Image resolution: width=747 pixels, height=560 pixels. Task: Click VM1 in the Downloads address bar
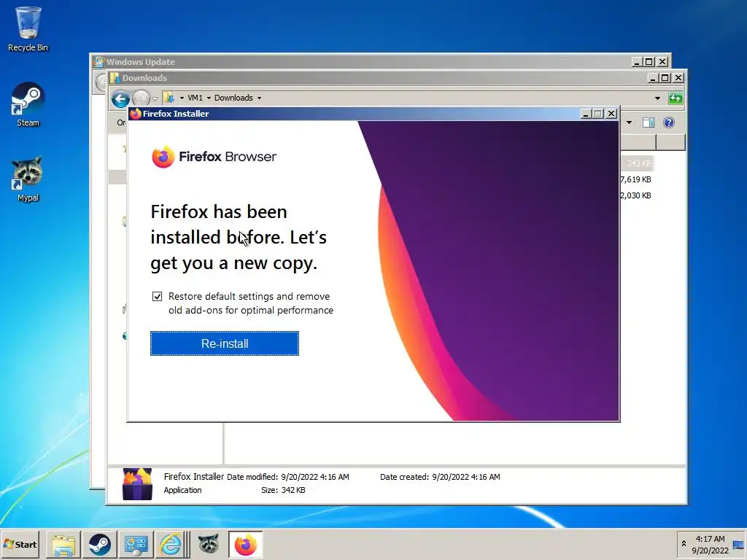tap(195, 98)
